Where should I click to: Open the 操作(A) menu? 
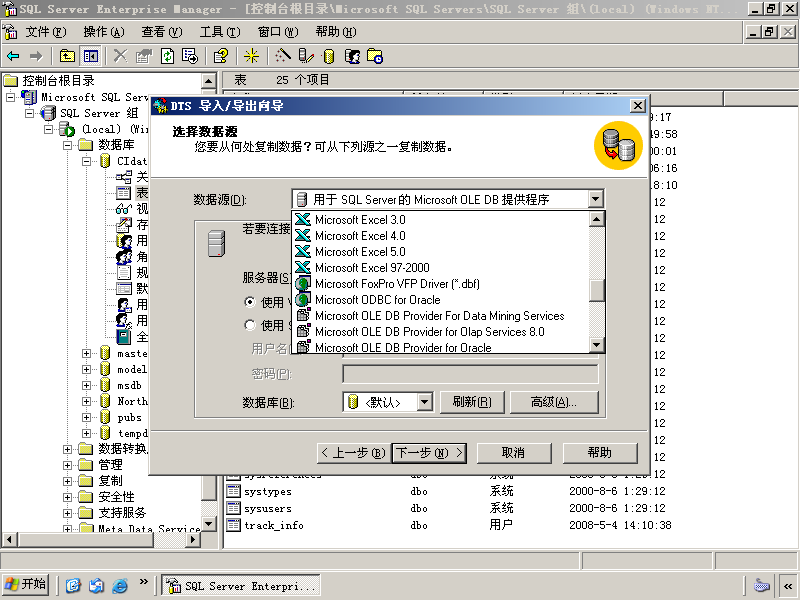104,32
